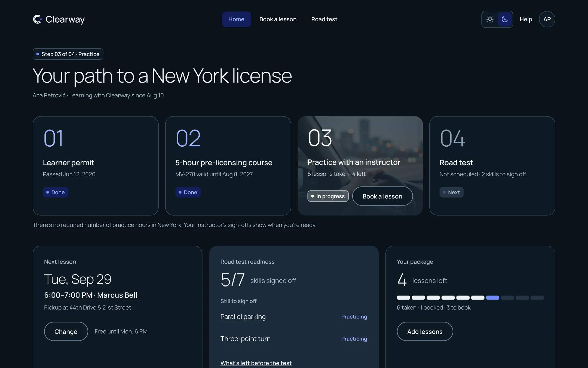Switch to dark mode moon icon

coord(504,19)
